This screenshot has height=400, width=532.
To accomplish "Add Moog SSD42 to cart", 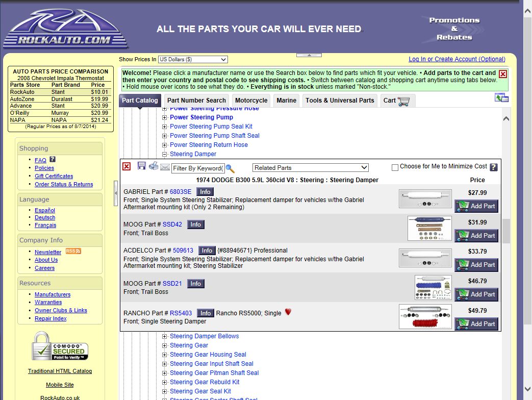I will point(476,235).
